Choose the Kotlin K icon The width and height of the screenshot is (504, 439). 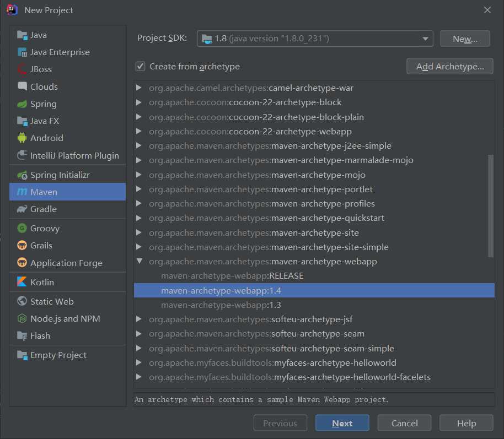(22, 282)
